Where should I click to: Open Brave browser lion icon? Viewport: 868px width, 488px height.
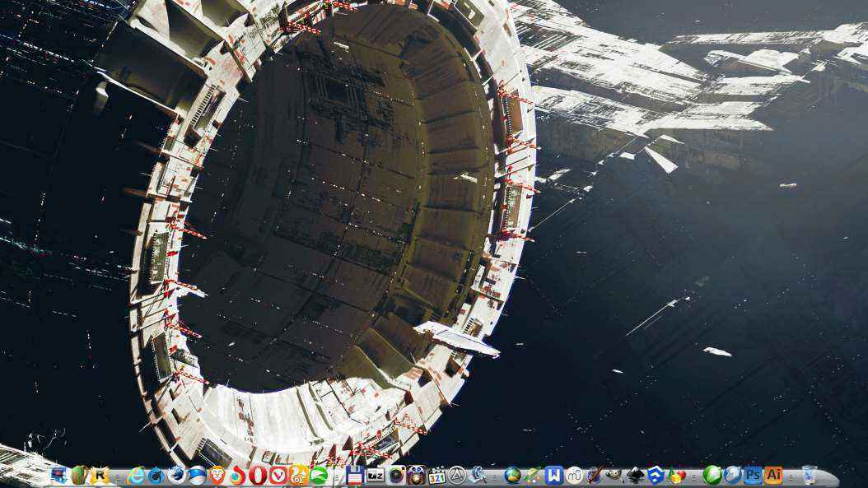pos(217,476)
